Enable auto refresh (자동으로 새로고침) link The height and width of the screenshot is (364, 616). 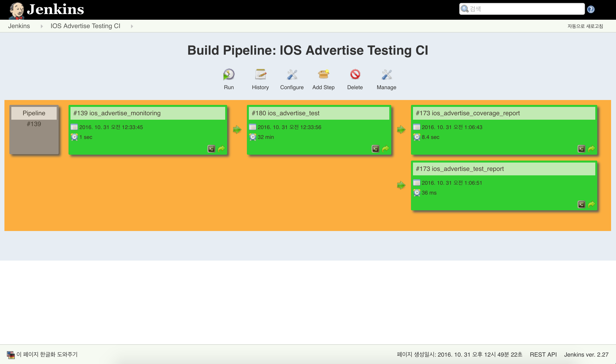[585, 26]
